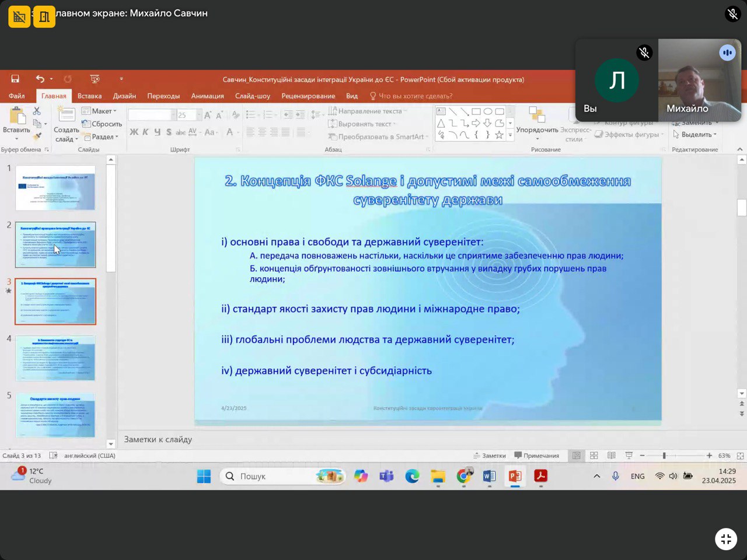Start slideshow from beginning icon
The height and width of the screenshot is (560, 747).
point(95,79)
